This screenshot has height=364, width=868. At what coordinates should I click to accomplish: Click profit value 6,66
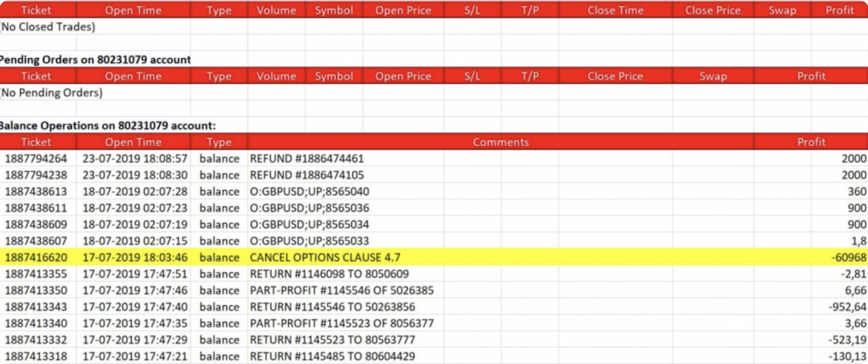coord(855,291)
